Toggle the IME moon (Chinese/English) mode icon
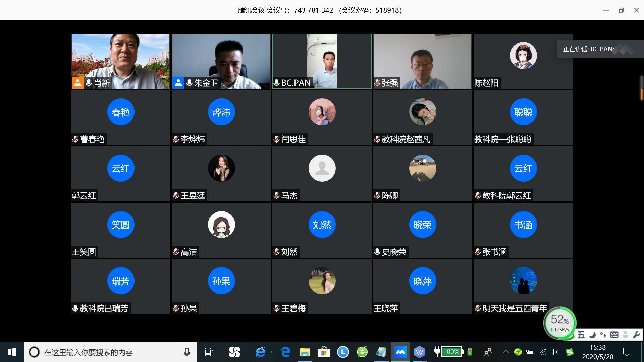The image size is (644, 362). click(592, 335)
